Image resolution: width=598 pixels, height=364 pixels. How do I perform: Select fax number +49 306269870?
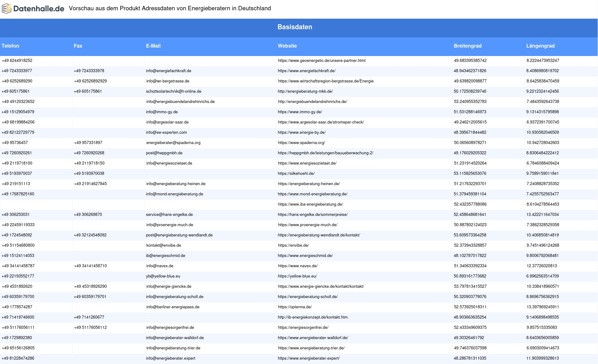point(88,215)
